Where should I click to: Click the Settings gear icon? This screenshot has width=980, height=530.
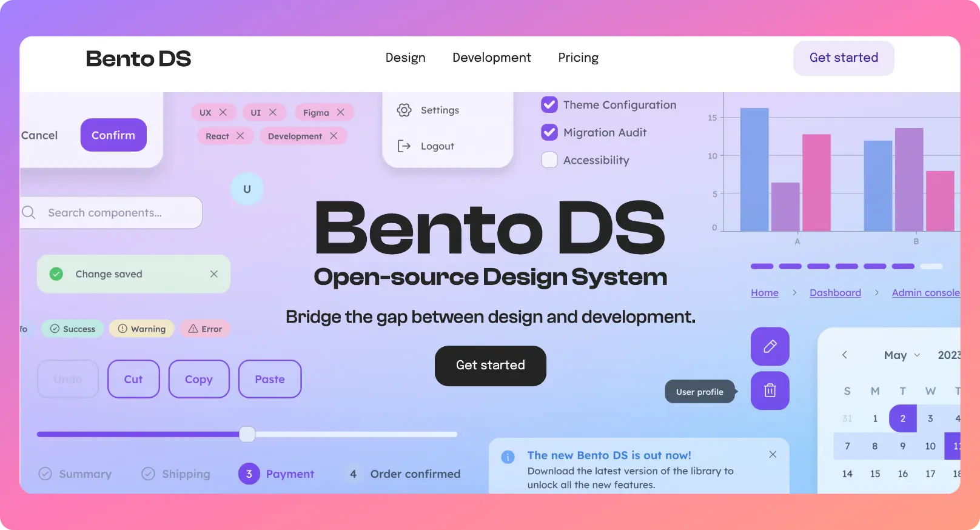pos(404,110)
